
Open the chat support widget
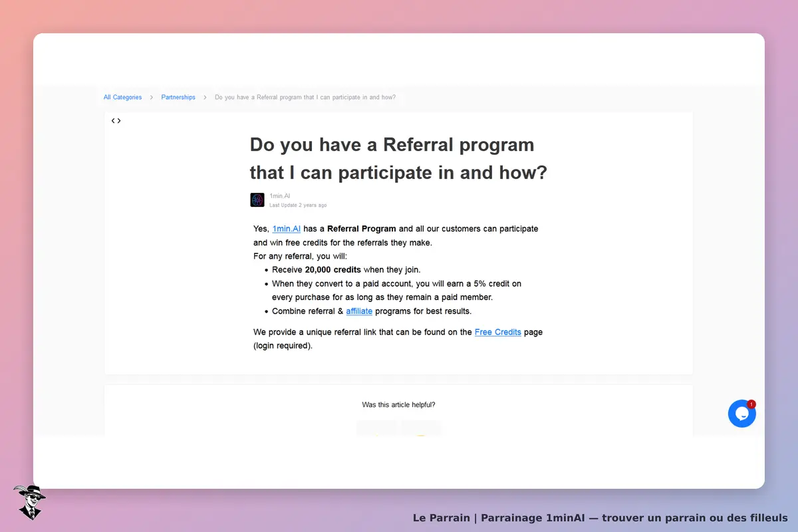(742, 414)
